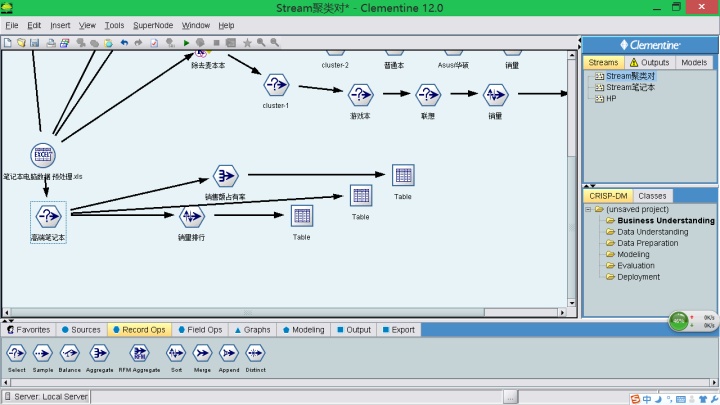720x405 pixels.
Task: Click the 销售额占有率 aggregate node
Action: coord(225,176)
